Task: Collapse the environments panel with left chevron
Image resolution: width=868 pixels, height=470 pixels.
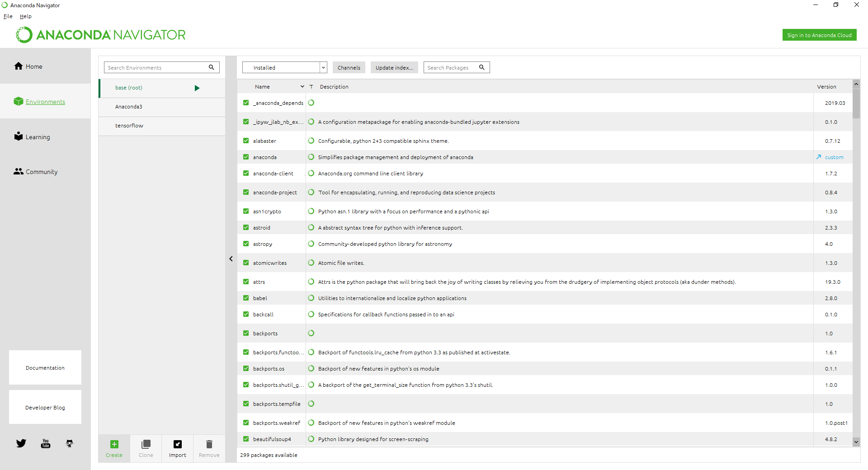Action: pyautogui.click(x=231, y=259)
